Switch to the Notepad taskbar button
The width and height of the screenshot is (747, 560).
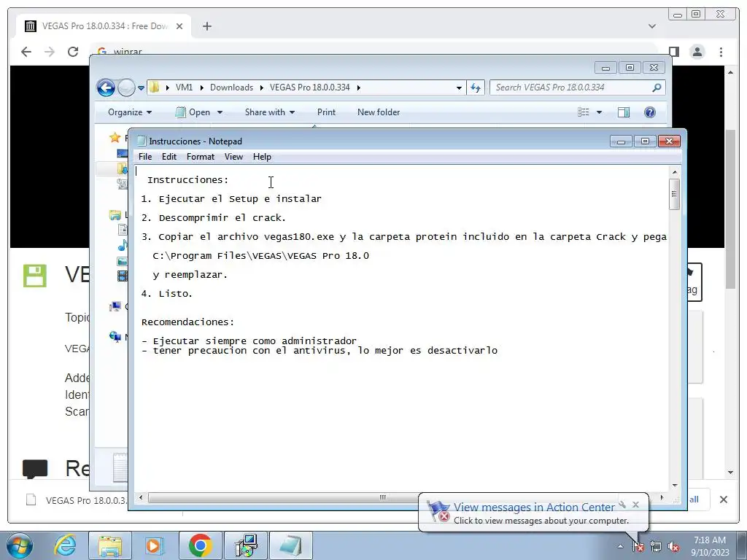tap(291, 545)
